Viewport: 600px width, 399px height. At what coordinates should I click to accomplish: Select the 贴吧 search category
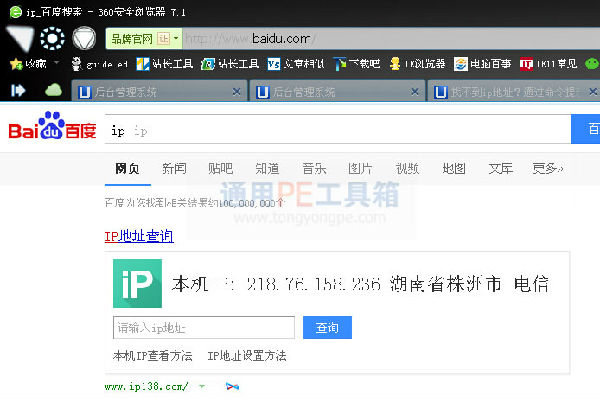pyautogui.click(x=220, y=168)
